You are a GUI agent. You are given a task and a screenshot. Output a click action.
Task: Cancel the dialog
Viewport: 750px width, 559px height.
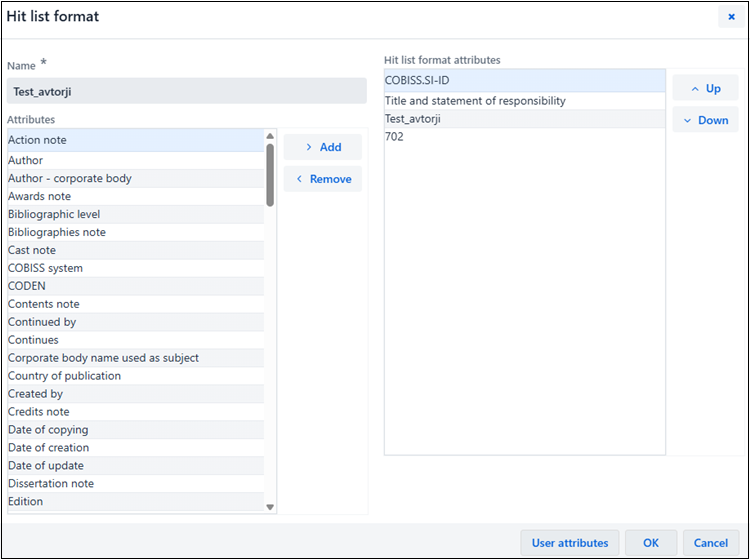pyautogui.click(x=711, y=543)
